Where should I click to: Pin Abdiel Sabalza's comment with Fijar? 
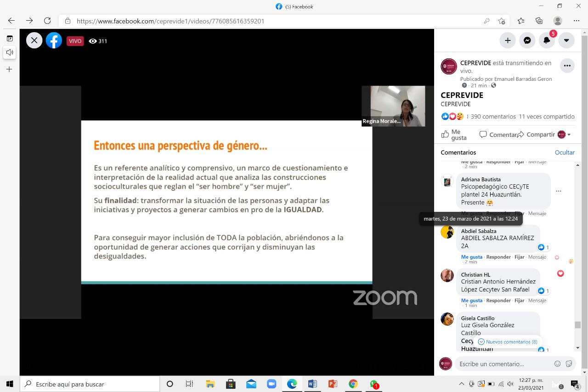[519, 257]
